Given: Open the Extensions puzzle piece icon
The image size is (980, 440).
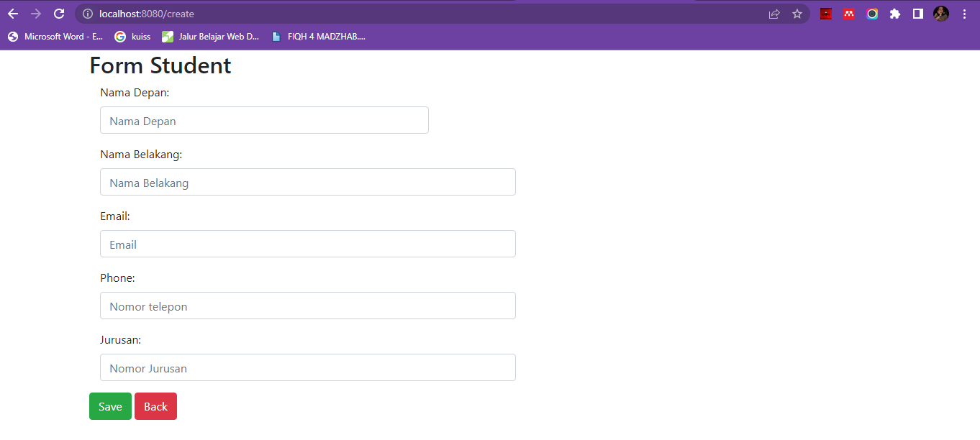Looking at the screenshot, I should tap(895, 14).
